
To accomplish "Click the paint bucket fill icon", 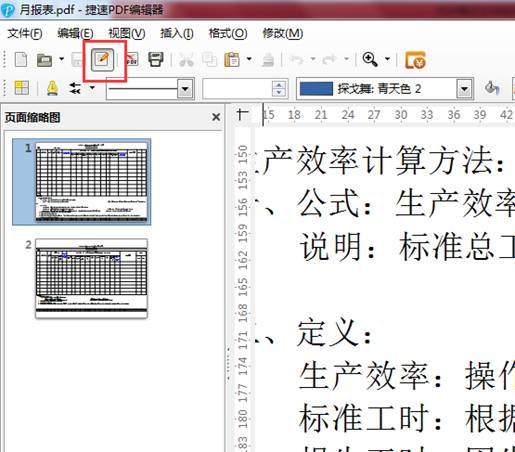I will 492,88.
